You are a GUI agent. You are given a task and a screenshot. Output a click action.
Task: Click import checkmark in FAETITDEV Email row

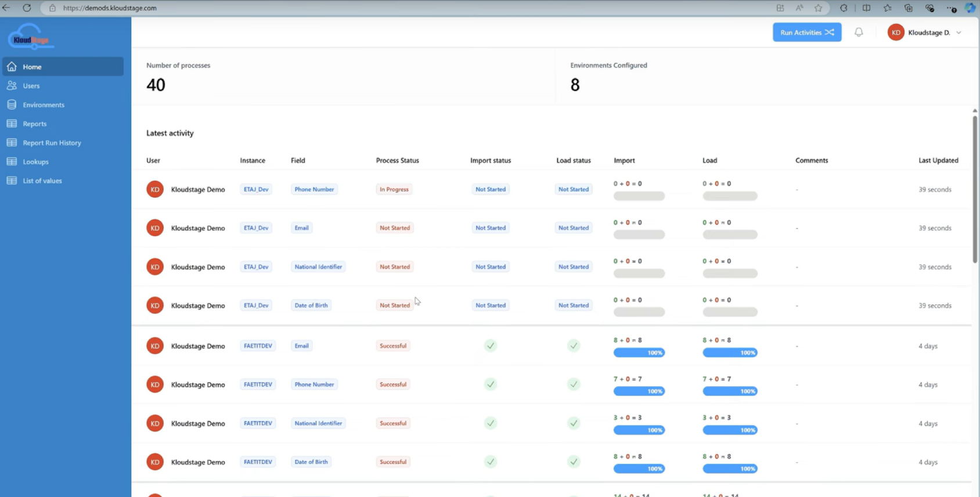pos(491,346)
